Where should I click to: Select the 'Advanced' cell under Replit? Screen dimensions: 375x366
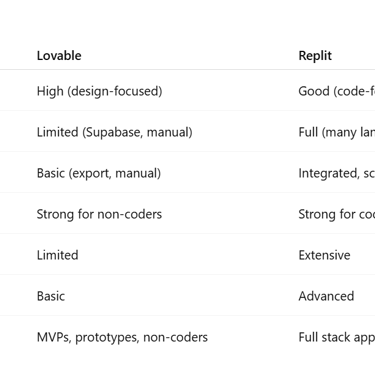(x=326, y=296)
